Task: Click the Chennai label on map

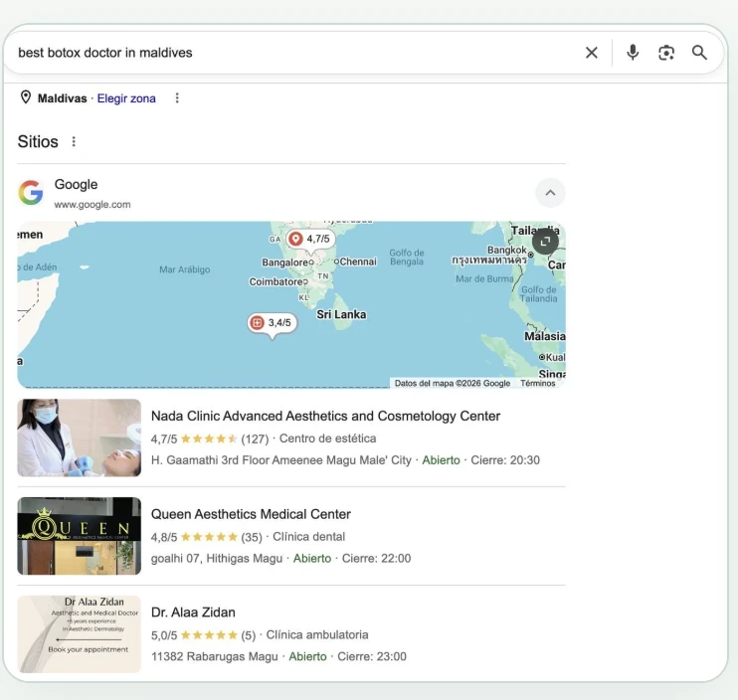Action: pos(358,262)
